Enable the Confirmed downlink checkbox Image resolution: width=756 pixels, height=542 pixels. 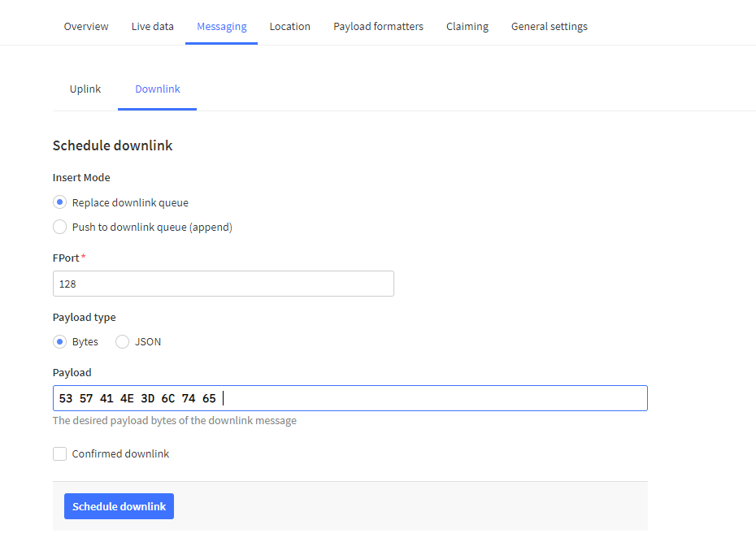pyautogui.click(x=59, y=454)
